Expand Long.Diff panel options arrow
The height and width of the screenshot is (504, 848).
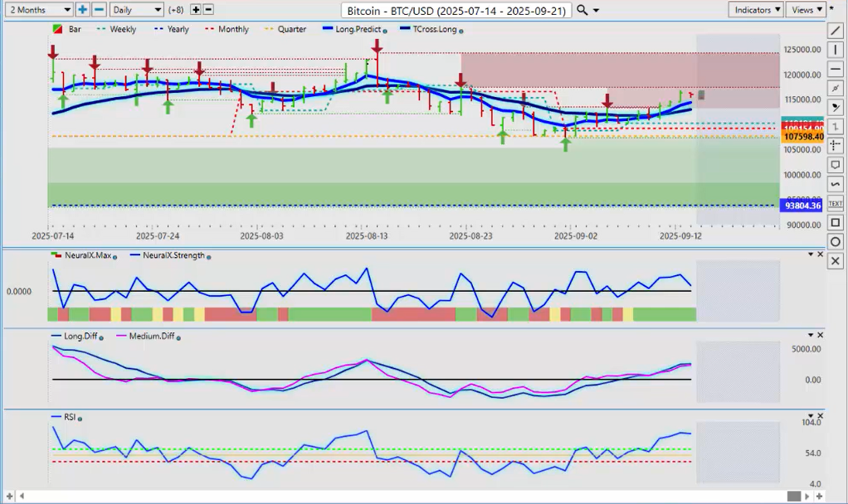(x=811, y=335)
